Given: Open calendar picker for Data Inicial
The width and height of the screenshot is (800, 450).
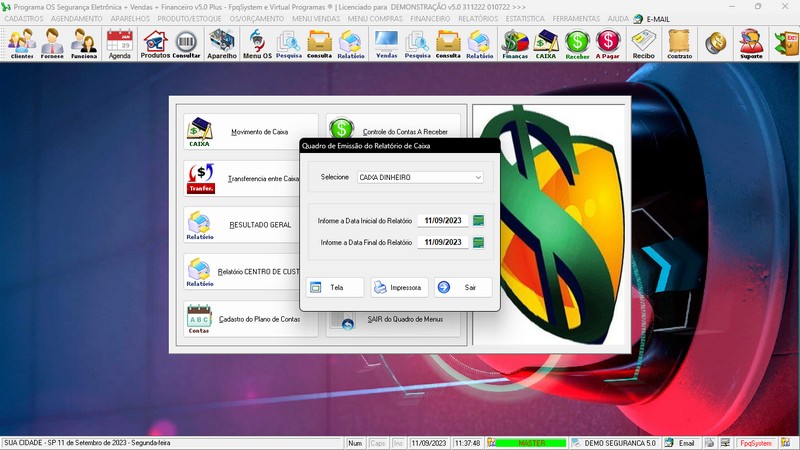Looking at the screenshot, I should coord(478,221).
